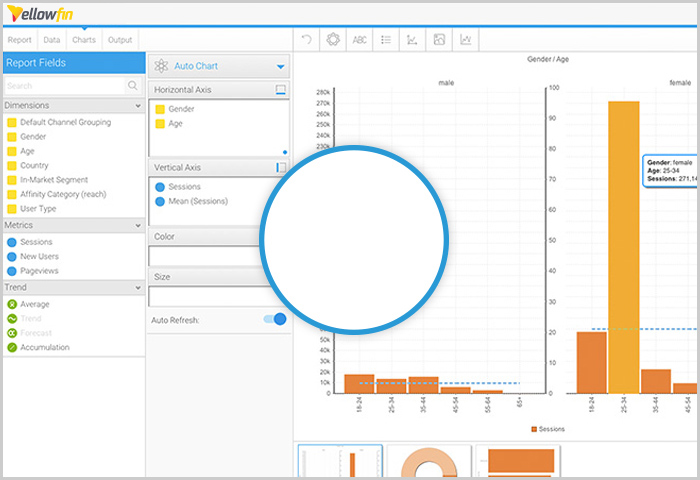This screenshot has width=700, height=480.
Task: Click the undo arrow icon
Action: point(307,40)
